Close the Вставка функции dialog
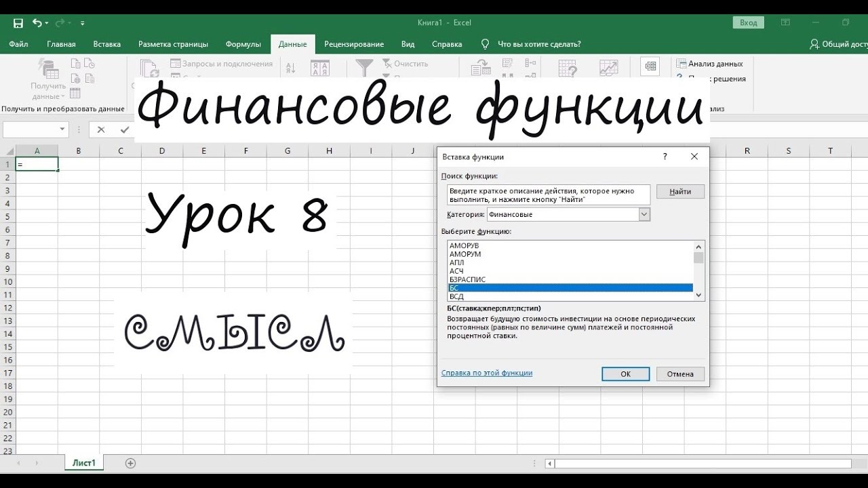 coord(694,157)
